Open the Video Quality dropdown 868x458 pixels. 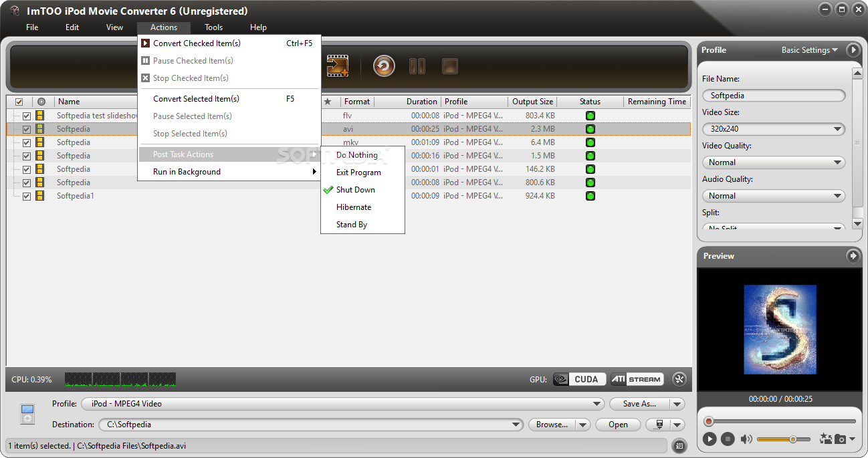pos(774,162)
